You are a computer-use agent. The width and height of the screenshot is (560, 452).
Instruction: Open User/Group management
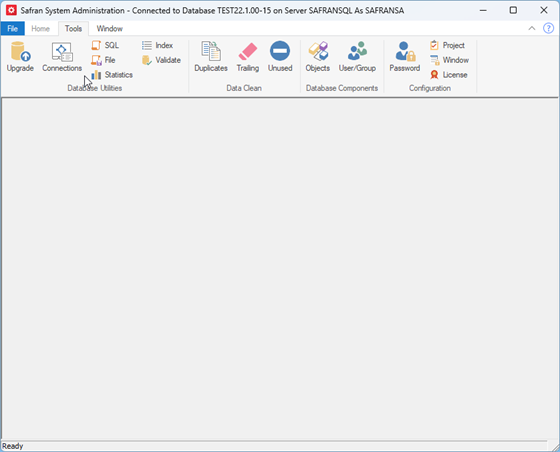click(x=357, y=57)
